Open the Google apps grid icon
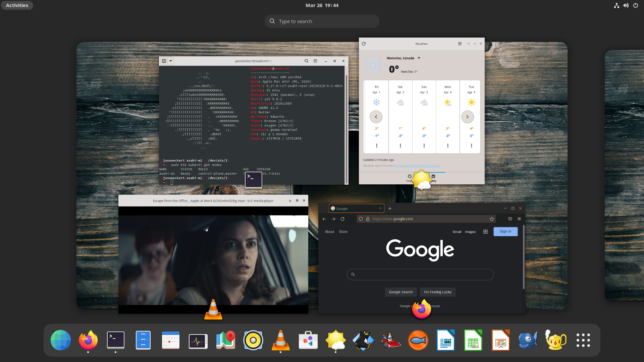Image resolution: width=644 pixels, height=362 pixels. (485, 232)
